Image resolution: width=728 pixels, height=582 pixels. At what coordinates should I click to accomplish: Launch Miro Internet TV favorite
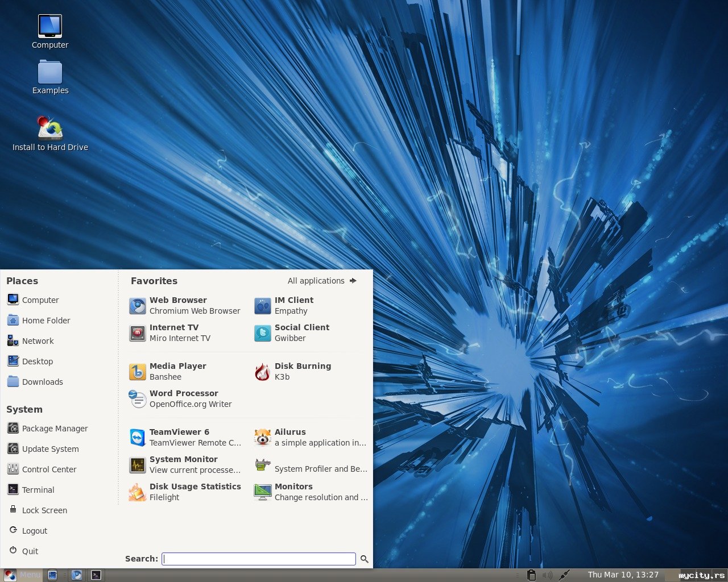170,332
